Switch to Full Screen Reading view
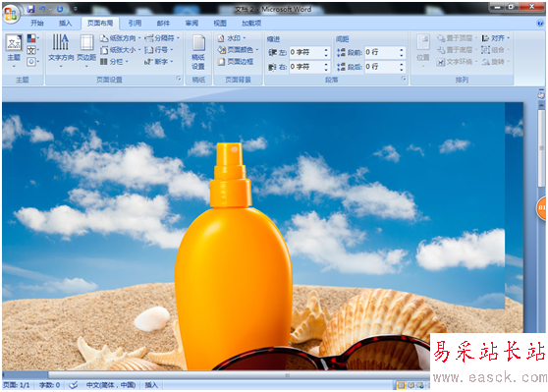The width and height of the screenshot is (548, 392). point(411,385)
